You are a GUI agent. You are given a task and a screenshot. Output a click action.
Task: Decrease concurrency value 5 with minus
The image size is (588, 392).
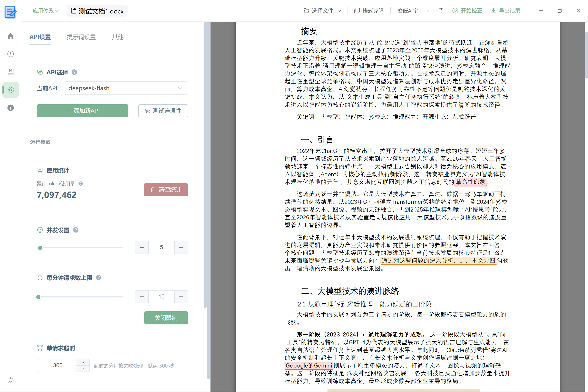point(142,247)
